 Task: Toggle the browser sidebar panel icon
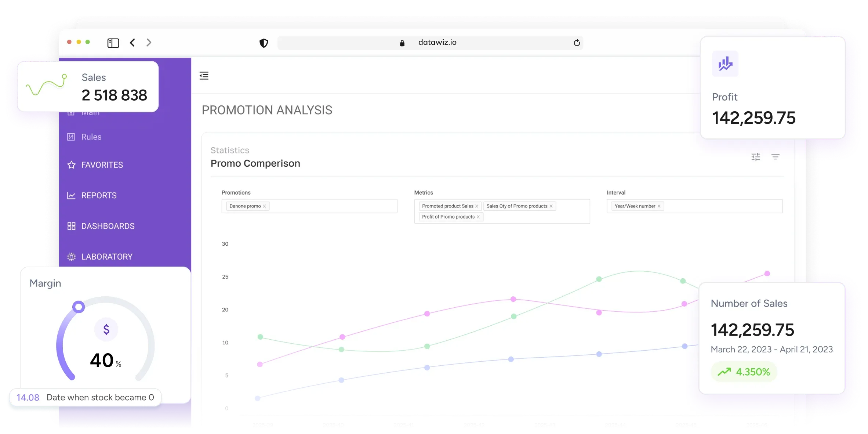[113, 43]
